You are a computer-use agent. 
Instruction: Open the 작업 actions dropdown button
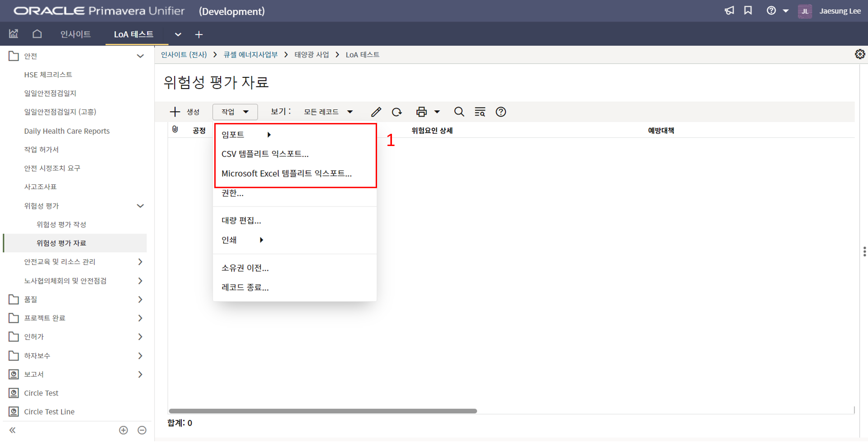(235, 112)
